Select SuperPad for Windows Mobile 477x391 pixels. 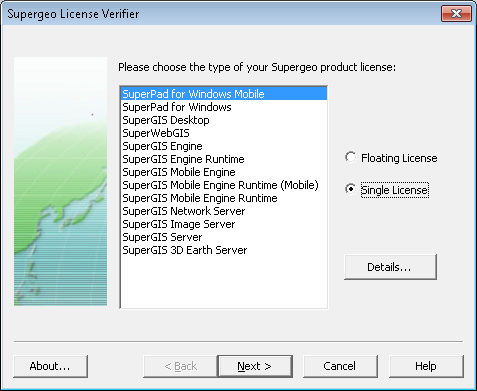point(224,94)
